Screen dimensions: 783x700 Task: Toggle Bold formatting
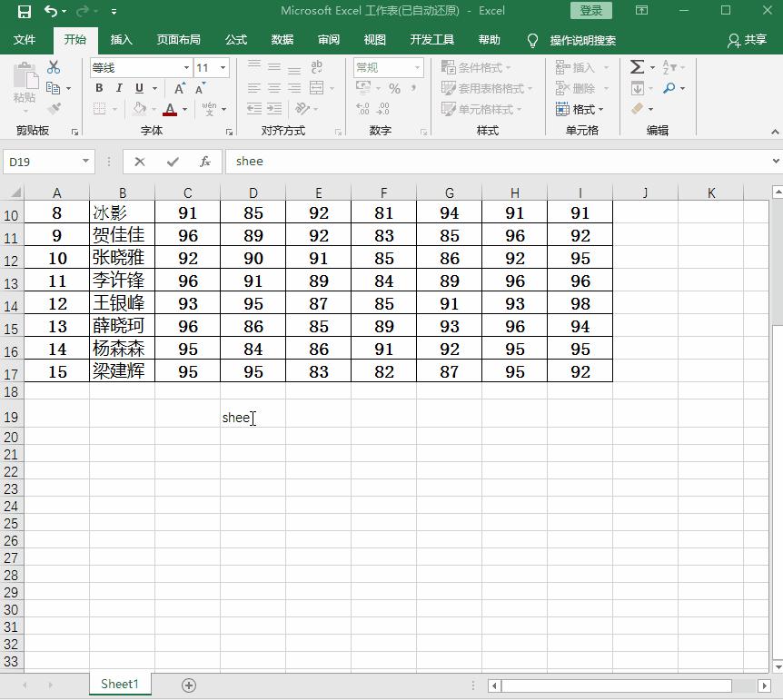coord(99,88)
